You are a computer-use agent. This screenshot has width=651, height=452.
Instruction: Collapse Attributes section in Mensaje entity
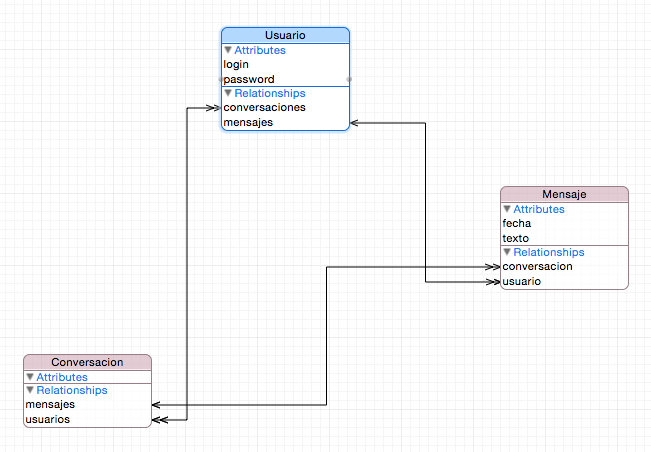coord(507,210)
